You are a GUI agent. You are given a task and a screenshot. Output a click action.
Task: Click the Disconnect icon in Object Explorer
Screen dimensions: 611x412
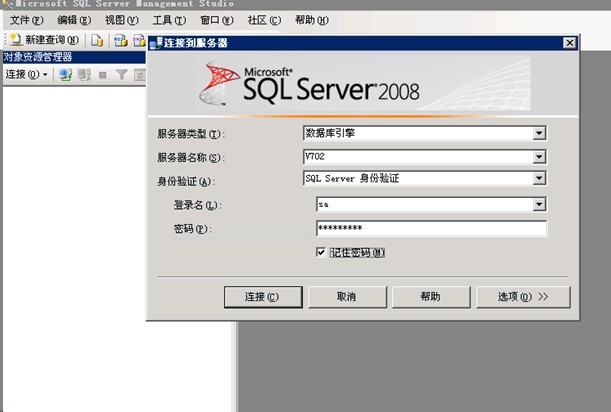[x=84, y=74]
